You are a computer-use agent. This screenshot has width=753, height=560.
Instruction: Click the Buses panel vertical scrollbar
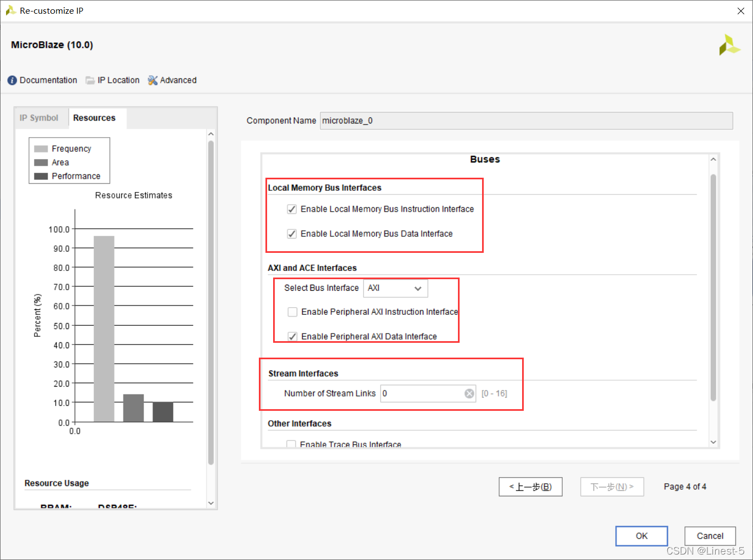[x=713, y=287]
